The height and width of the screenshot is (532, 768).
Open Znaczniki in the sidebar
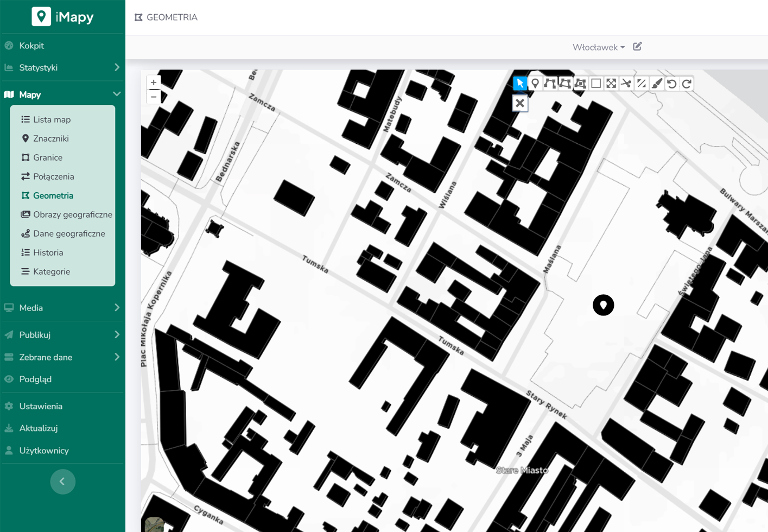[x=50, y=138]
